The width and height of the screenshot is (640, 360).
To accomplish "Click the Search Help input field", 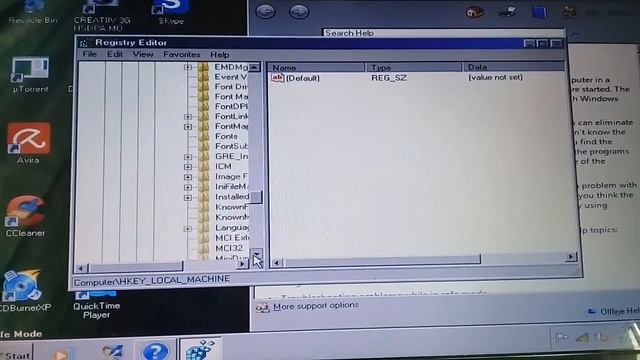I will point(444,33).
